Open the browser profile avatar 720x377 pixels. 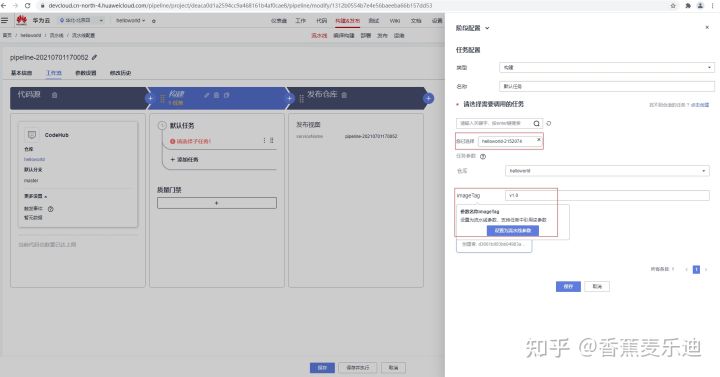(x=700, y=6)
